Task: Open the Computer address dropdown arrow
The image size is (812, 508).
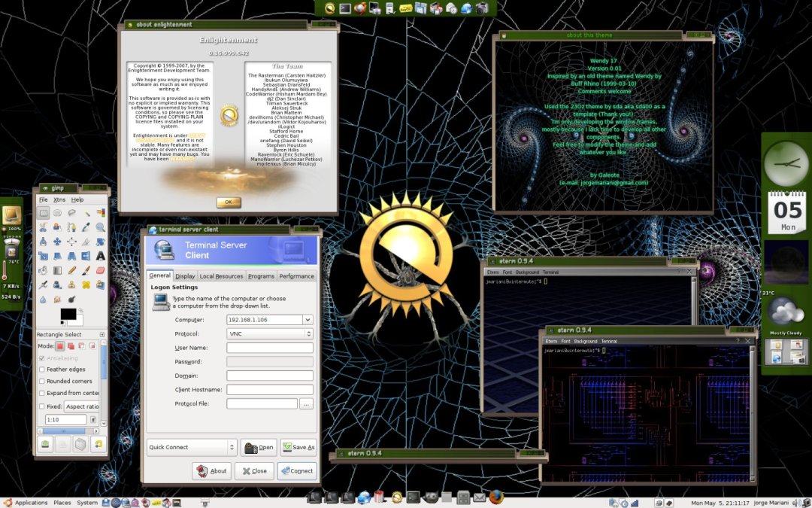Action: [x=308, y=320]
